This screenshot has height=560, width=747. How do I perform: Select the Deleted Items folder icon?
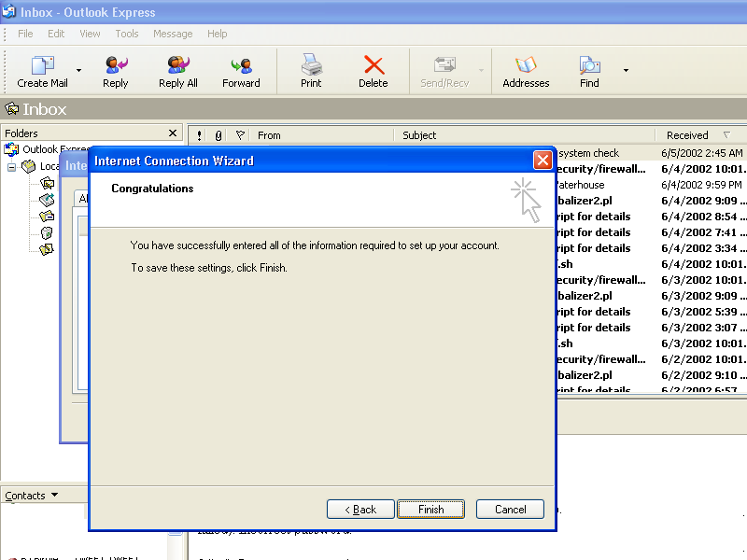click(47, 232)
